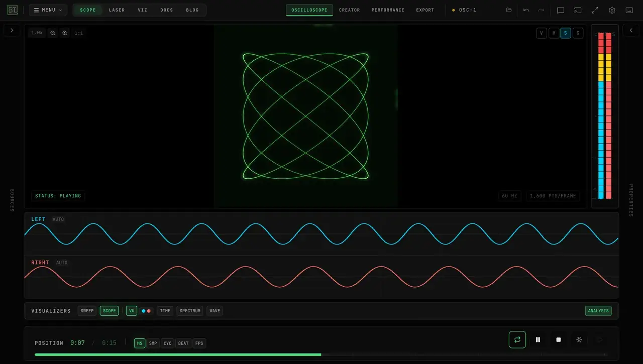Click the Lissajous scope display

(x=305, y=116)
